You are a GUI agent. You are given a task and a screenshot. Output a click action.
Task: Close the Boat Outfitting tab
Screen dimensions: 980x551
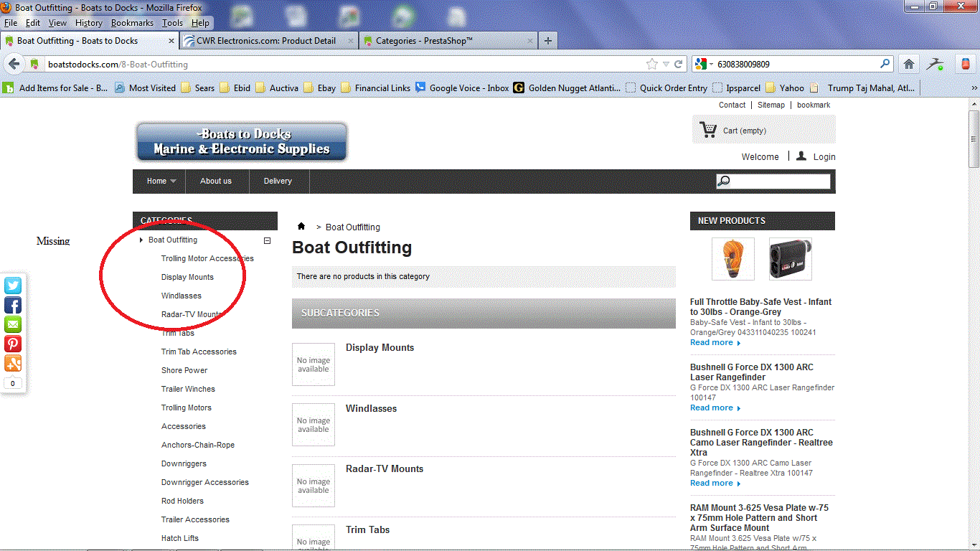(171, 41)
